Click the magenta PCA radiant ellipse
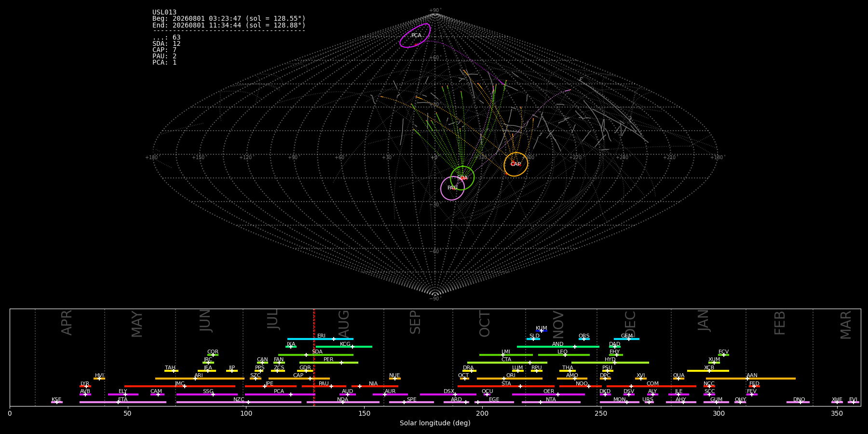This screenshot has width=868, height=434. coord(415,36)
